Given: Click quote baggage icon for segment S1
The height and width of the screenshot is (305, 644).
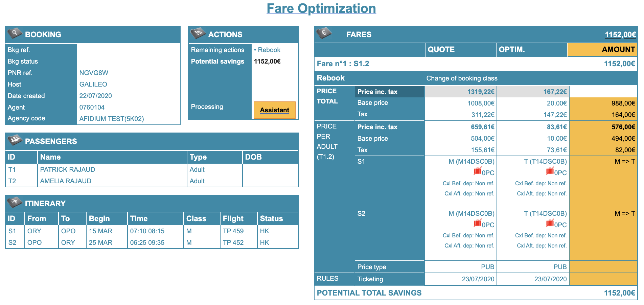Looking at the screenshot, I should pyautogui.click(x=477, y=171).
